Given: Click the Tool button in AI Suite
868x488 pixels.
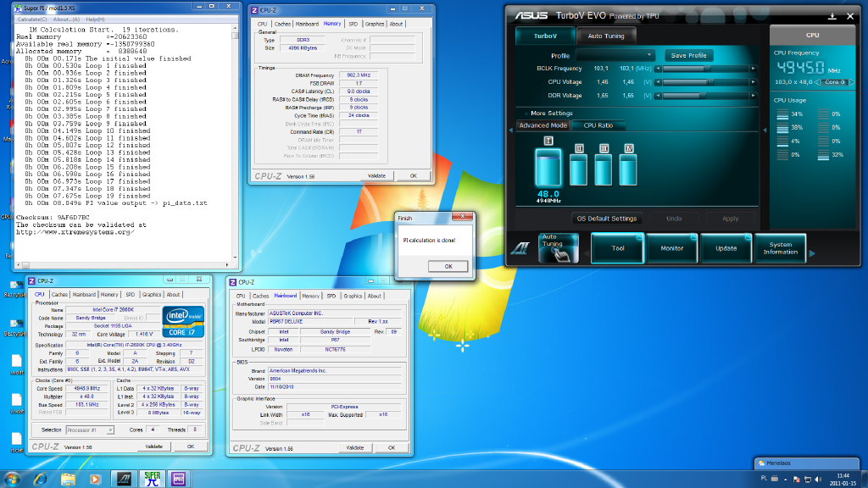Looking at the screenshot, I should pyautogui.click(x=617, y=248).
